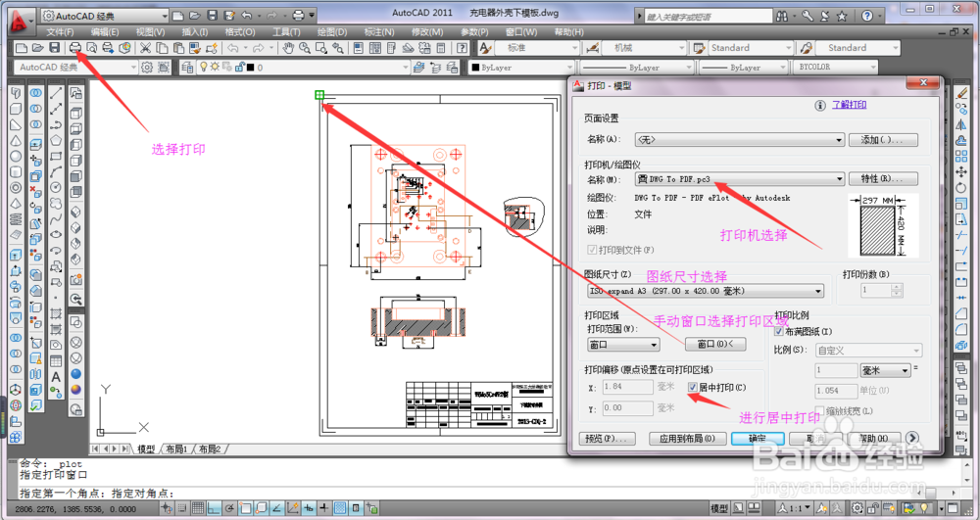Toggle 布满图纸 fit to paper checkbox
This screenshot has width=980, height=520.
(779, 331)
